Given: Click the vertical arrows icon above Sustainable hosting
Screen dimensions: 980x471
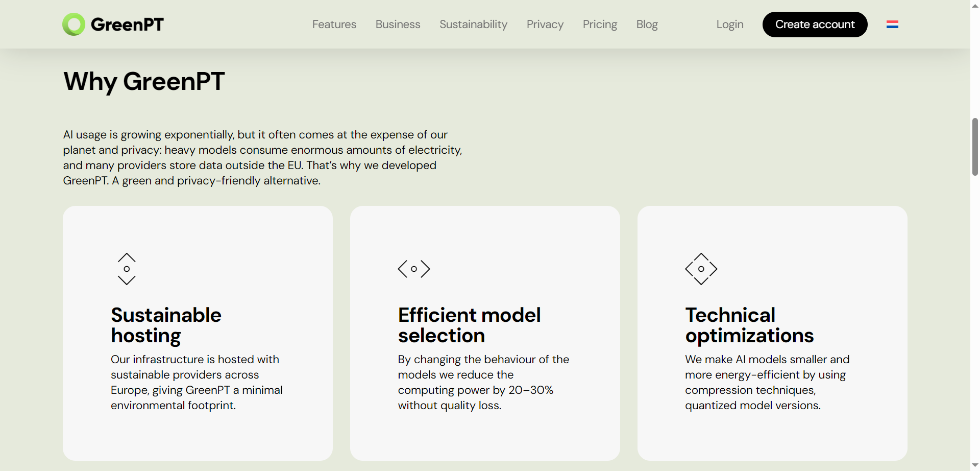Looking at the screenshot, I should pos(127,269).
